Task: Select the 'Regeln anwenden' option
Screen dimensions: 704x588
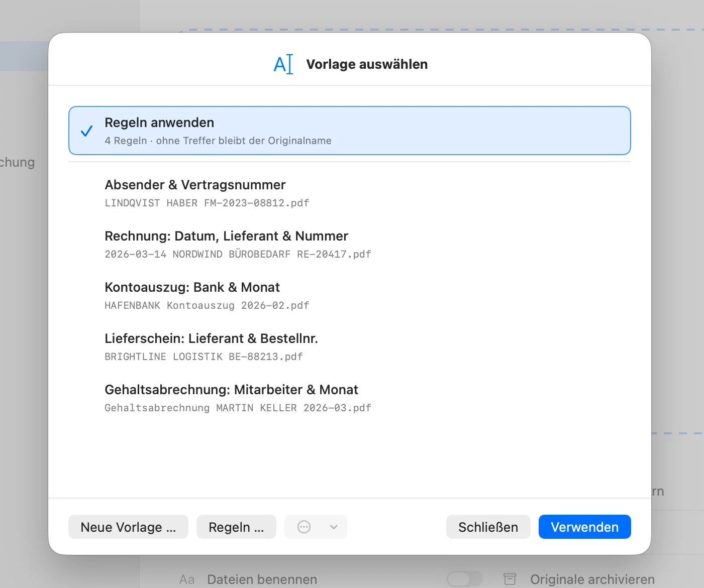Action: 350,131
